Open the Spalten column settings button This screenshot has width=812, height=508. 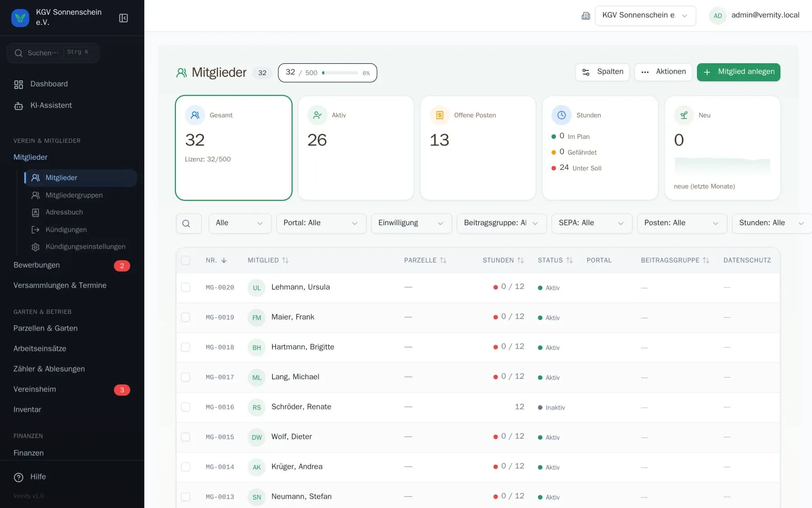click(x=602, y=72)
